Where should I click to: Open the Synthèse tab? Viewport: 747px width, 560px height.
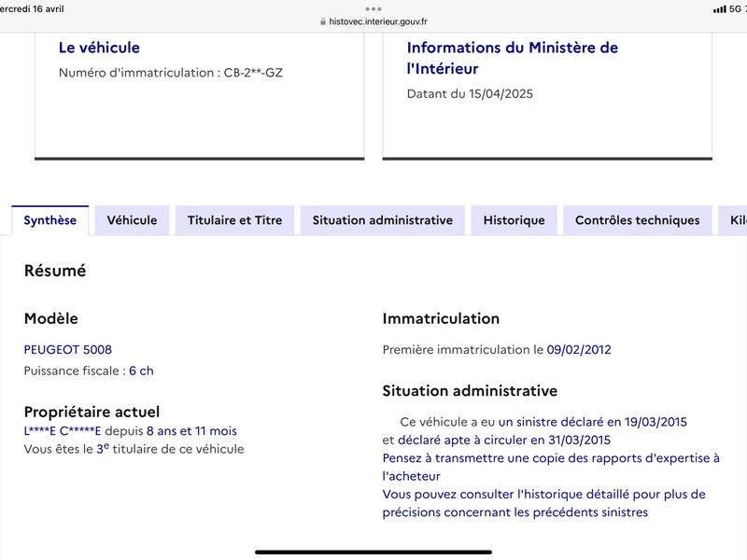[50, 220]
